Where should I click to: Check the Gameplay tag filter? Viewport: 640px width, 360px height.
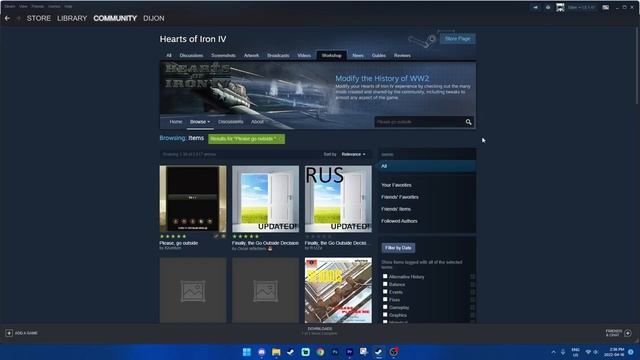tap(385, 307)
